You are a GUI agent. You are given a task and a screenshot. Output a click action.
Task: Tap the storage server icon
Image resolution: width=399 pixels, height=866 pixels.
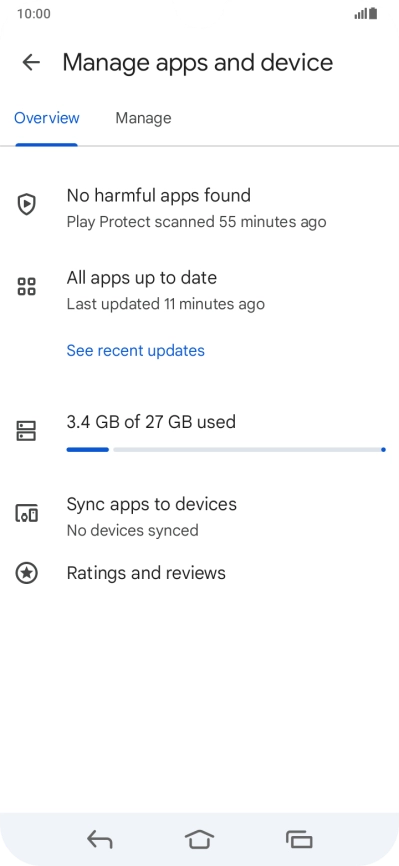26,431
